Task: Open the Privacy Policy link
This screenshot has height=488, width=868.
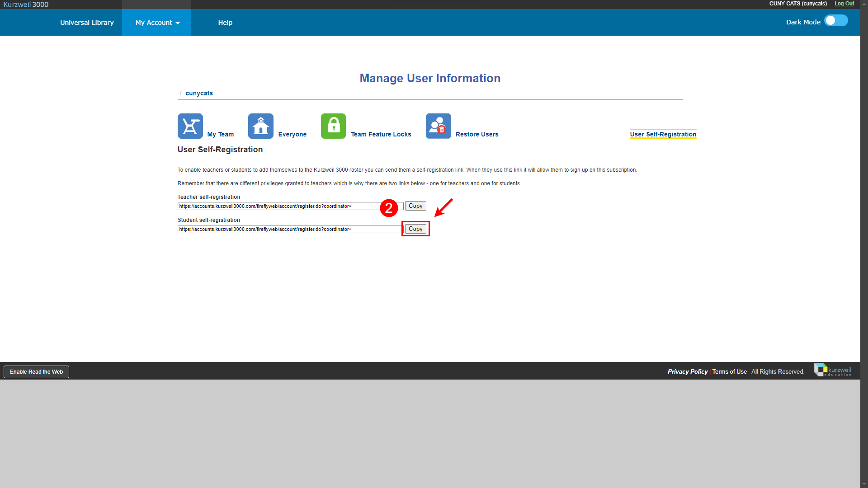Action: [688, 372]
